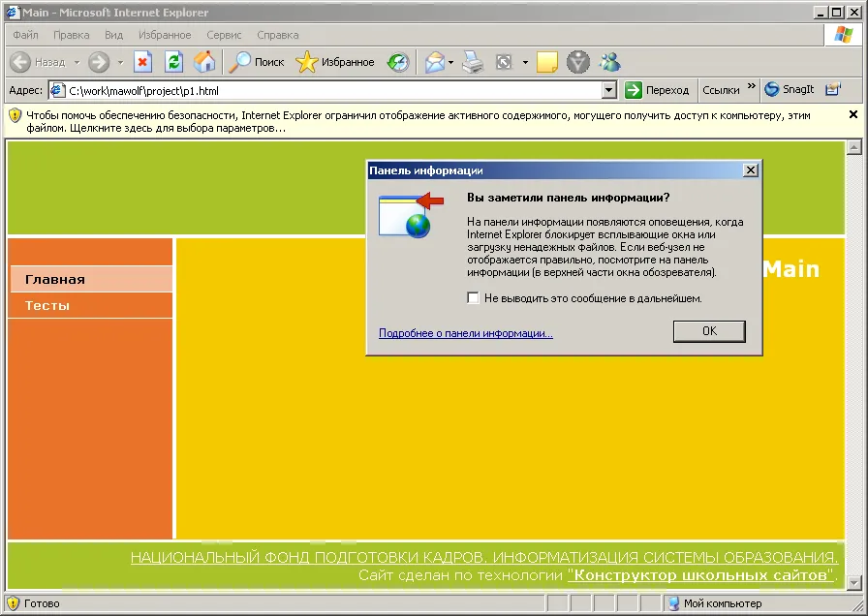This screenshot has width=868, height=616.
Task: Click the page scrollbar up arrow
Action: [x=853, y=147]
